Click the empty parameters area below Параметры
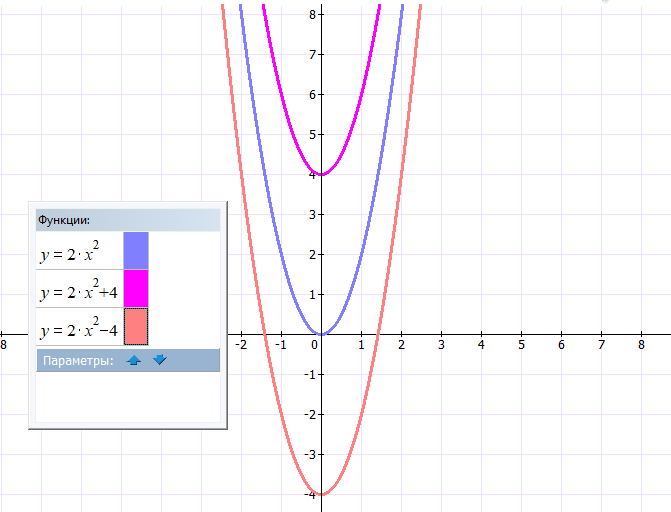 [127, 397]
